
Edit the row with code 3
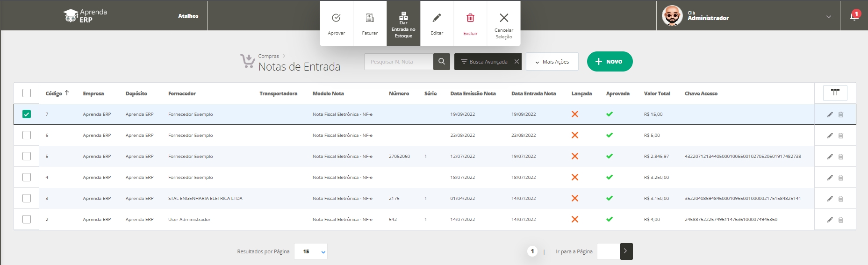coord(830,199)
